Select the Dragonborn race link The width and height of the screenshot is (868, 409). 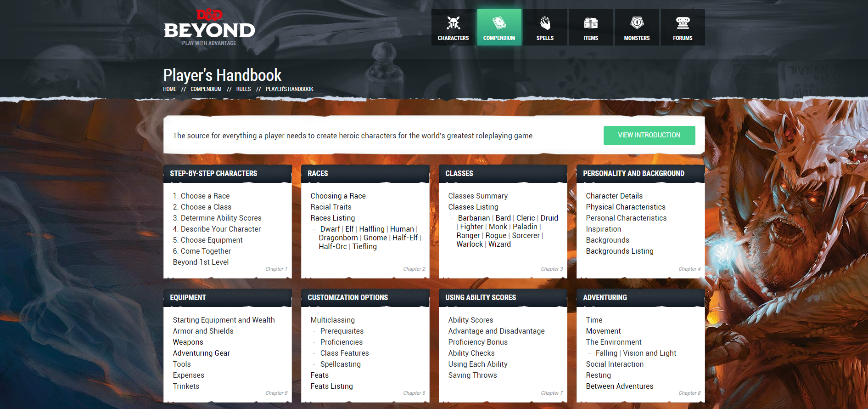click(x=338, y=238)
